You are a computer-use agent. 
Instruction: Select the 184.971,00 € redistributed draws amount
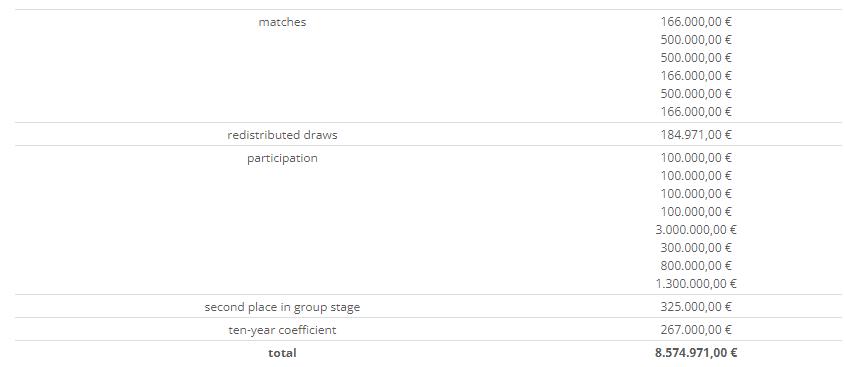click(696, 135)
